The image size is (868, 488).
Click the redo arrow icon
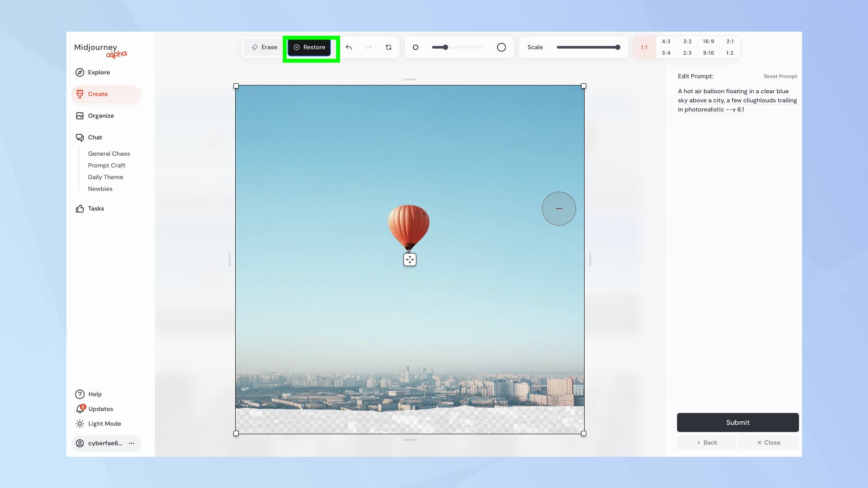coord(368,47)
